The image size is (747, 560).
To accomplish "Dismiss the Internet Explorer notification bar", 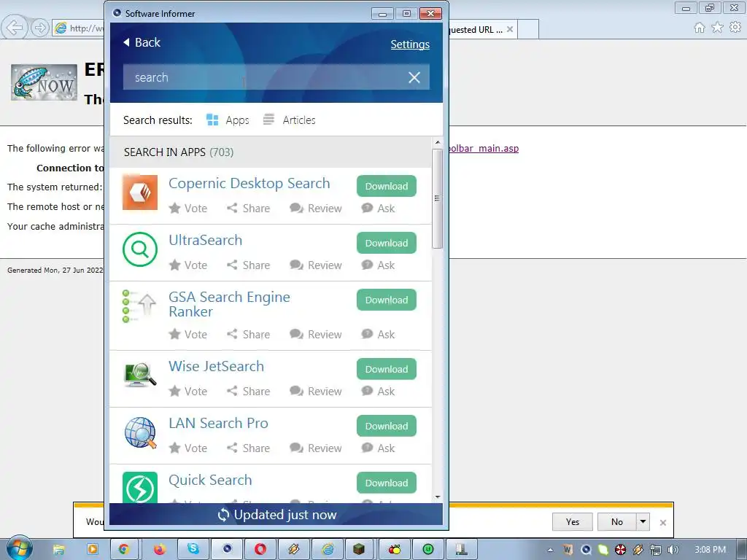I will coord(662,522).
